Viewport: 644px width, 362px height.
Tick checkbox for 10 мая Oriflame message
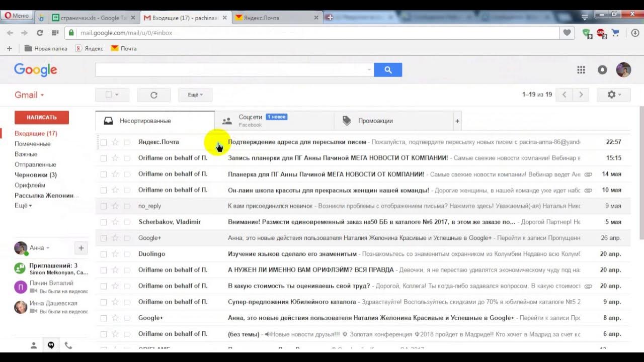(x=103, y=190)
